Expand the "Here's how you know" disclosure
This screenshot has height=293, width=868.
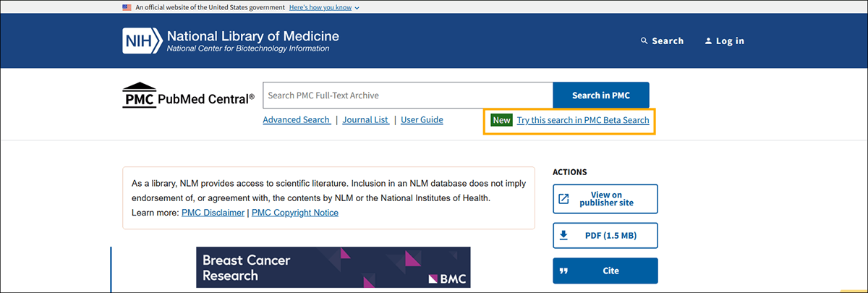coord(324,7)
